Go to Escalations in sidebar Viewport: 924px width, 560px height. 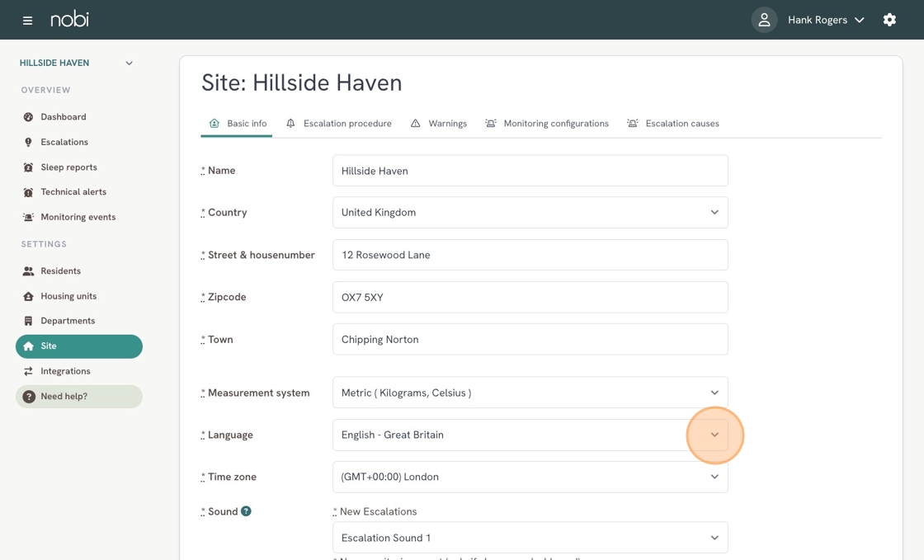point(64,142)
